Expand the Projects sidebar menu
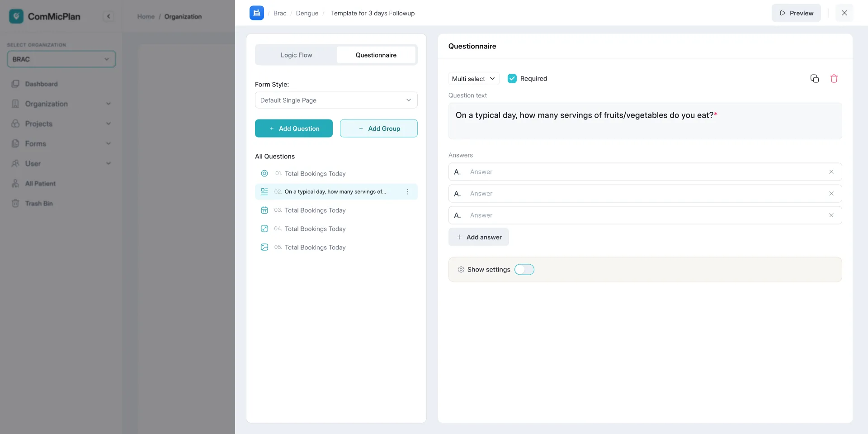This screenshot has width=868, height=434. tap(61, 124)
